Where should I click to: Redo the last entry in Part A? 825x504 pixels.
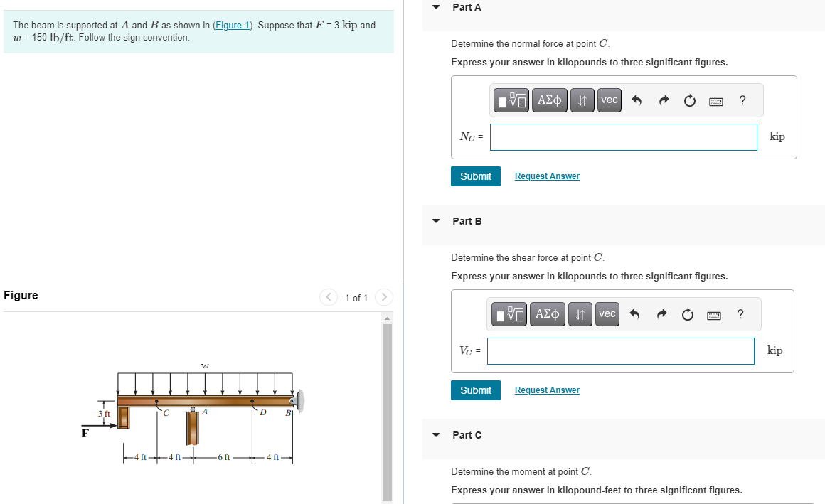point(663,100)
